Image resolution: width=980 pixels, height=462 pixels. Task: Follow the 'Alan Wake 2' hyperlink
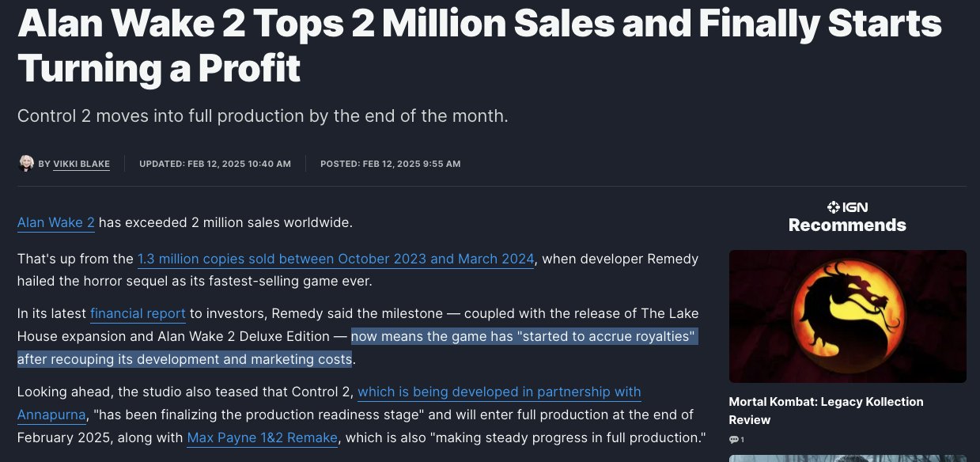56,222
